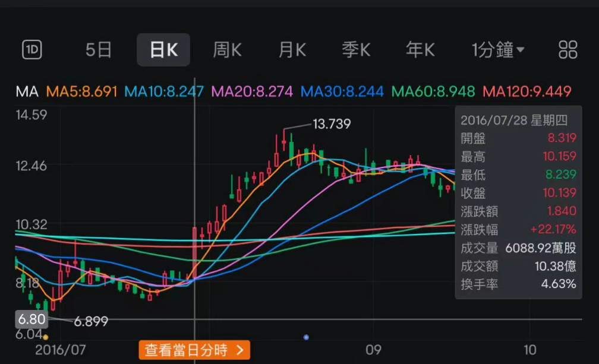Click the 13.739 high price label
The height and width of the screenshot is (364, 599).
pos(332,124)
